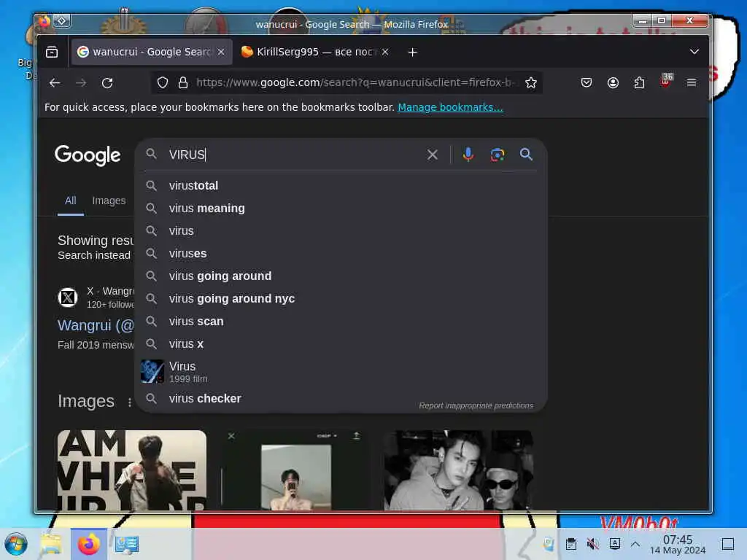
Task: Open Manage bookmarks link
Action: [450, 108]
